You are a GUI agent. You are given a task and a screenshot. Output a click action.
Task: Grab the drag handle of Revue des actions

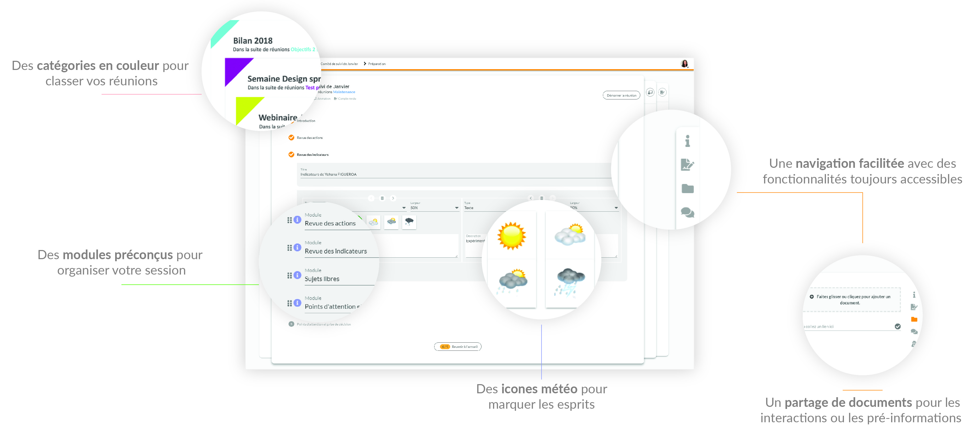point(290,220)
